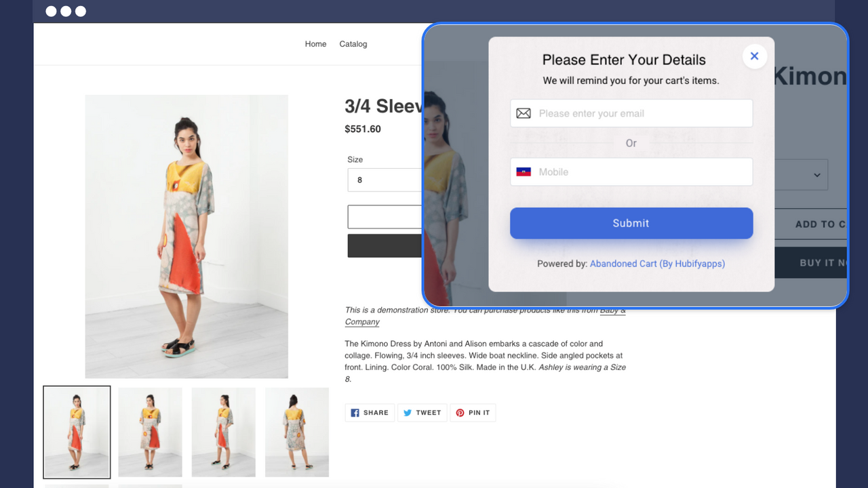Click the Facebook Share icon
Image resolution: width=868 pixels, height=488 pixels.
(355, 413)
